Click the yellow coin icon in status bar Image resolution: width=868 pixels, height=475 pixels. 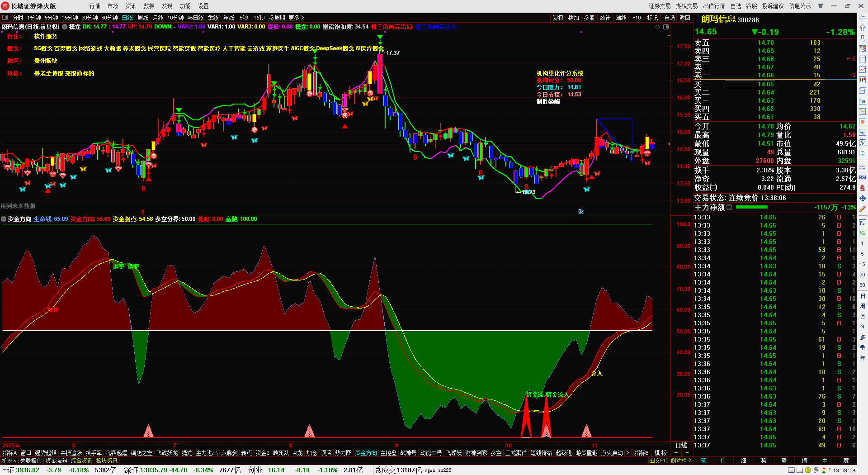[x=808, y=470]
